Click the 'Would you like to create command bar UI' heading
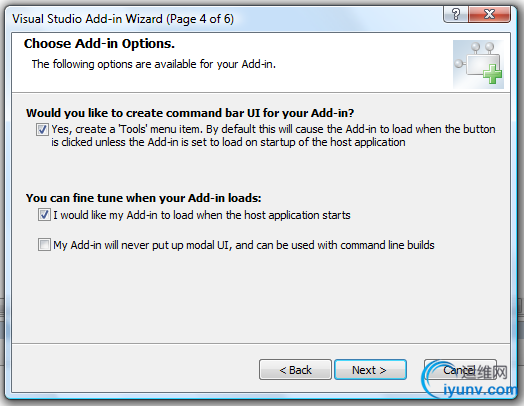Screen dimensions: 524x406 190,113
